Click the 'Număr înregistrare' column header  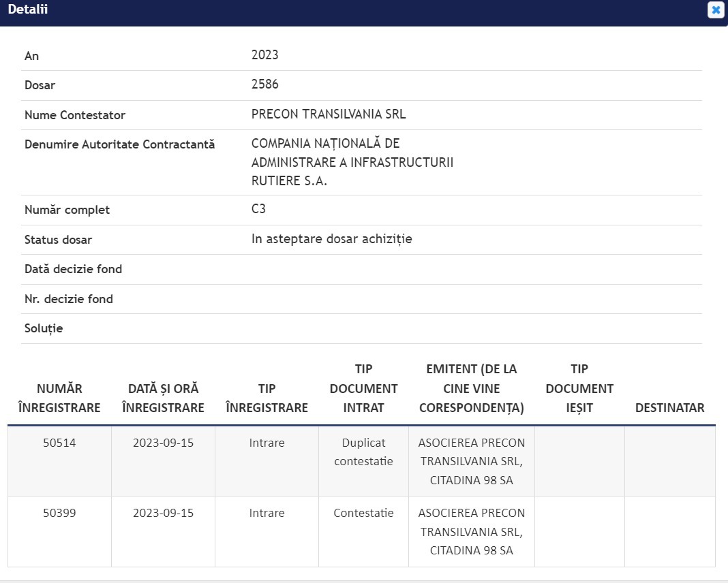pyautogui.click(x=59, y=398)
